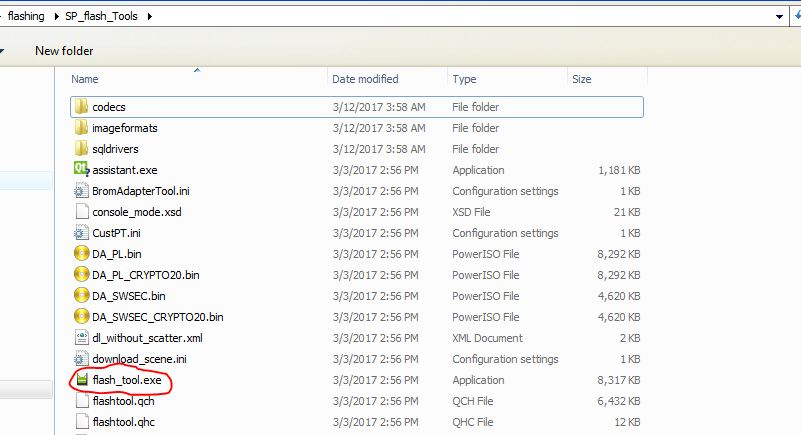This screenshot has width=801, height=435.
Task: Expand the arrow after SP_flash_Tools breadcrumb
Action: coord(150,16)
